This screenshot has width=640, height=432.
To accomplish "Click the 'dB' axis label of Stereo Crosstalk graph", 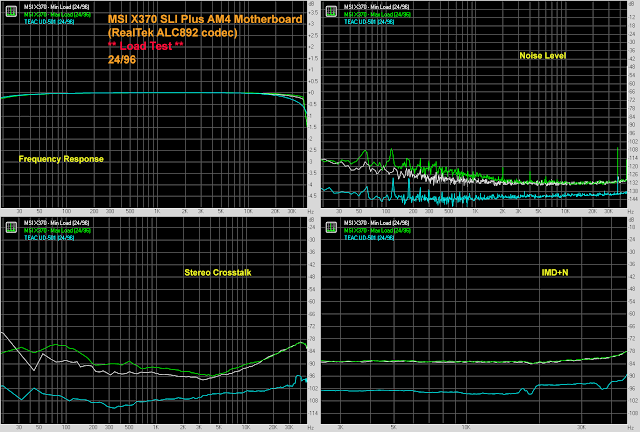I will (x=312, y=220).
